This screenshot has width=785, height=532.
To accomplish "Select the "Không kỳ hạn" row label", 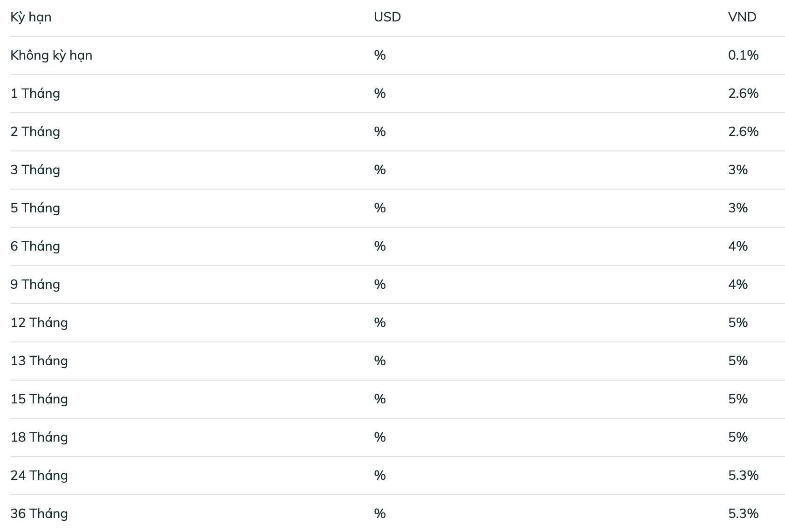I will 51,55.
